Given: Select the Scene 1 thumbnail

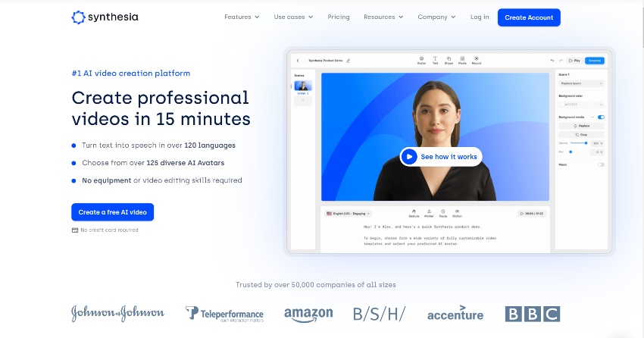Looking at the screenshot, I should (303, 86).
